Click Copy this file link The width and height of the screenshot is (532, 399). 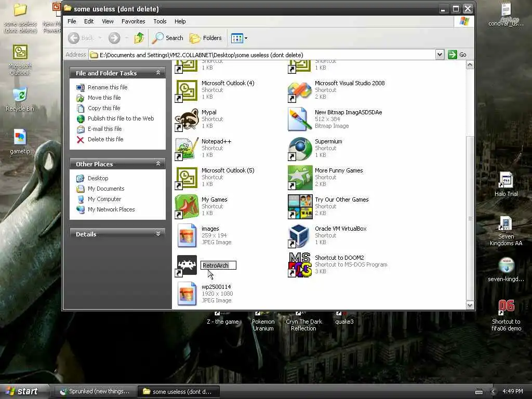[x=104, y=108]
